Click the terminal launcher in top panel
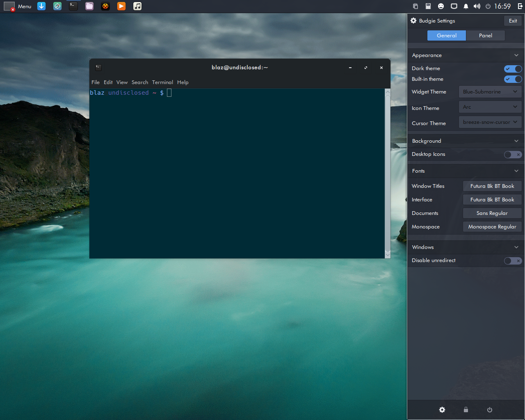525x420 pixels. (x=73, y=6)
